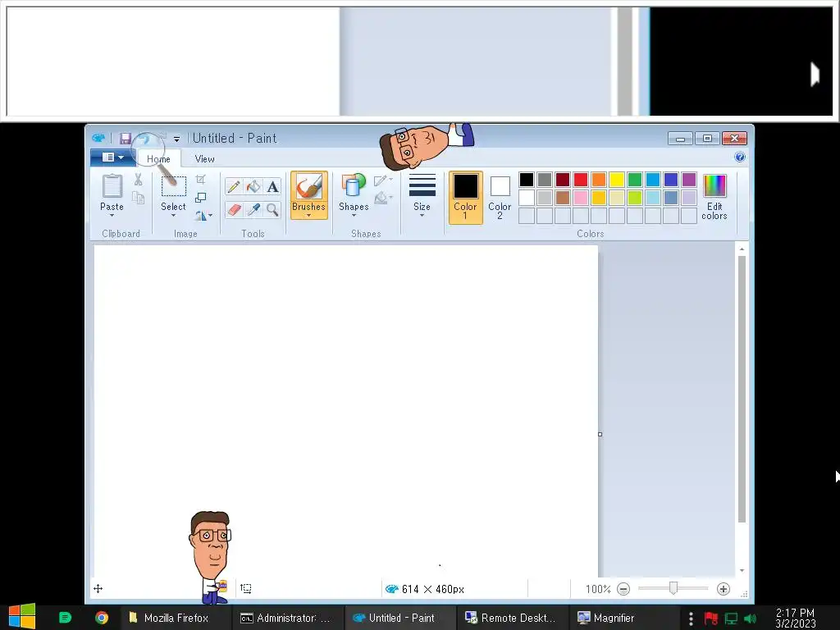Switch to Mozilla Firefox taskbar item
The height and width of the screenshot is (630, 840).
[175, 618]
